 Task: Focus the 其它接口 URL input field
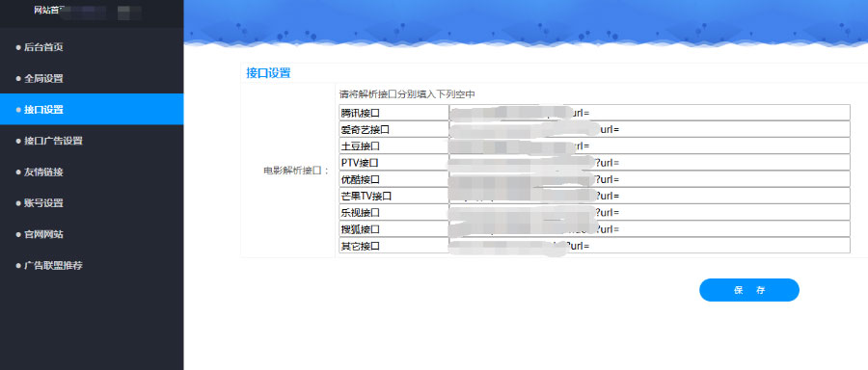click(x=649, y=245)
